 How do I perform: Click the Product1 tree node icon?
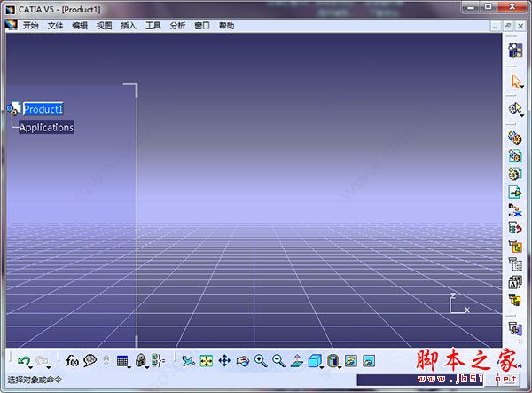pos(13,108)
